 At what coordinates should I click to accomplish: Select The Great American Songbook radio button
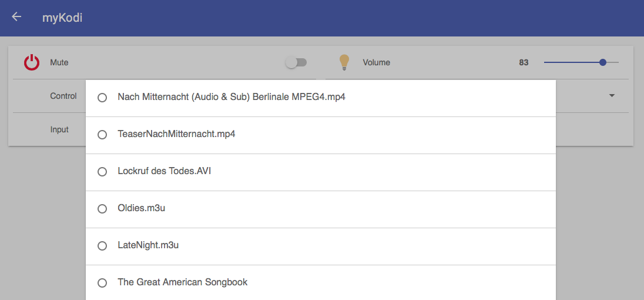102,283
